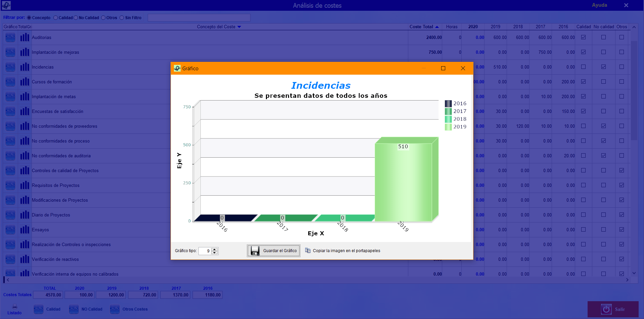Viewport: 644px width, 319px height.
Task: Open bar chart icon for Auditorias row
Action: [x=25, y=37]
